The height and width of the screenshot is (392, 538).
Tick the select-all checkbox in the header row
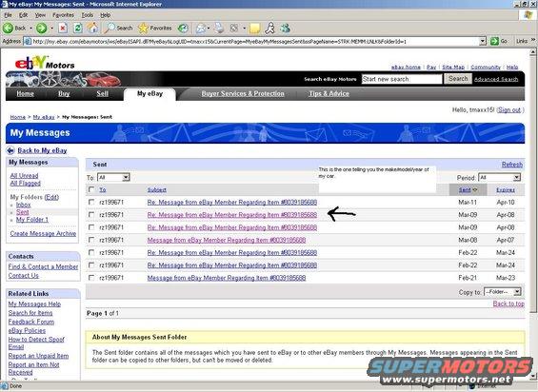pos(91,189)
